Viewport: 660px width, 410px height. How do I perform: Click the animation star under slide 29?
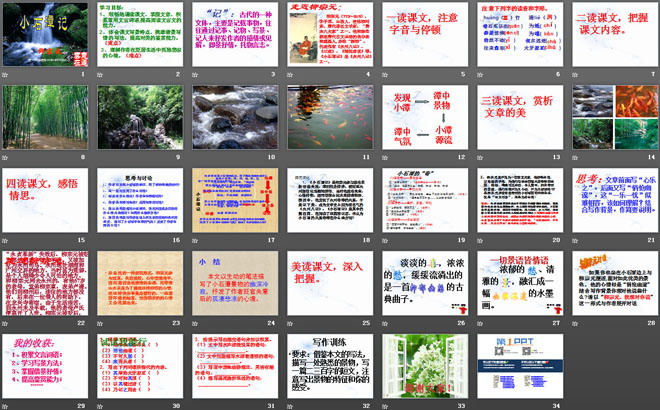5,407
